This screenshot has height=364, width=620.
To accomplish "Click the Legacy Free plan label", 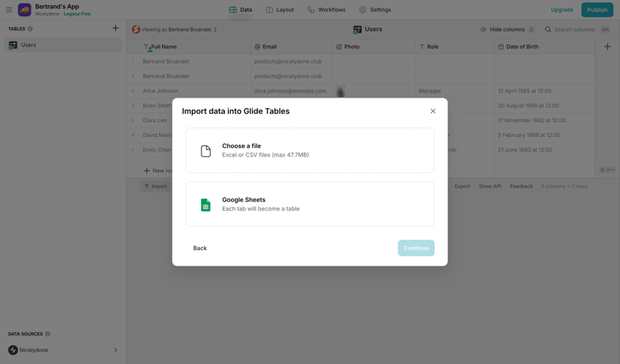I will click(77, 14).
